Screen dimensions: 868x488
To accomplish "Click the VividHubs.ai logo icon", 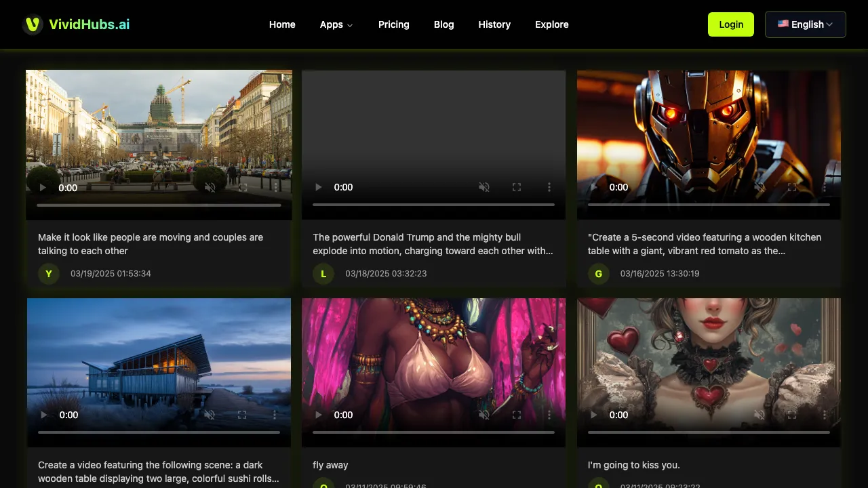I will tap(33, 24).
